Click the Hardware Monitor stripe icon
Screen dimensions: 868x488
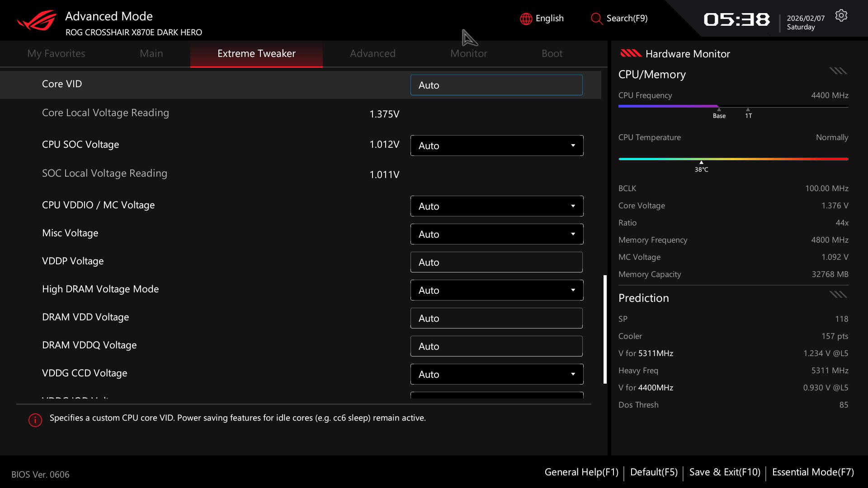[x=631, y=54]
